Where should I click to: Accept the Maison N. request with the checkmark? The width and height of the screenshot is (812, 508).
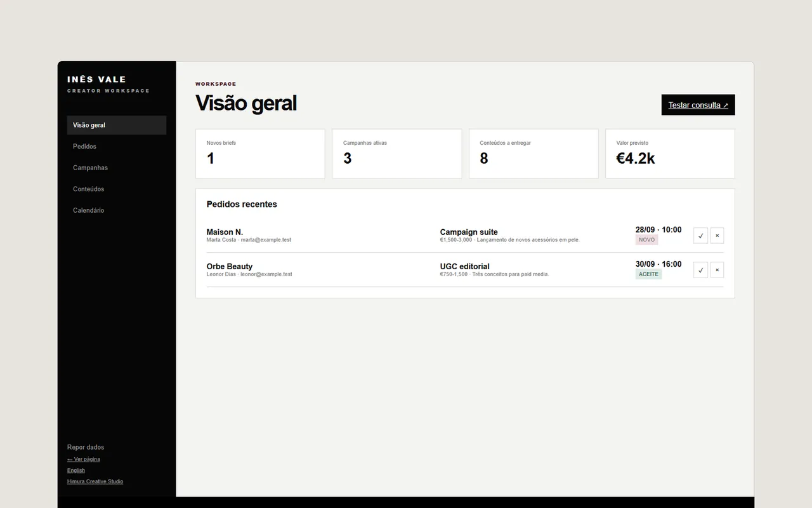click(700, 236)
